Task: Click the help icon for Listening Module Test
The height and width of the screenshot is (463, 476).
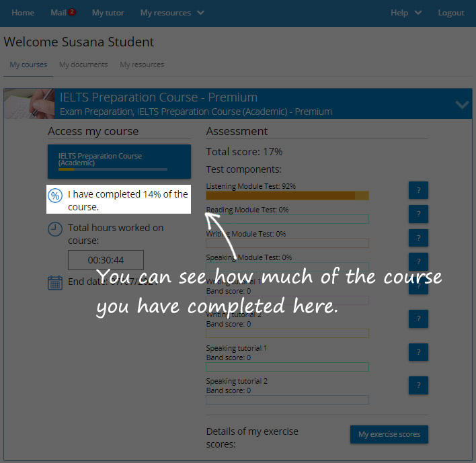Action: (x=418, y=190)
